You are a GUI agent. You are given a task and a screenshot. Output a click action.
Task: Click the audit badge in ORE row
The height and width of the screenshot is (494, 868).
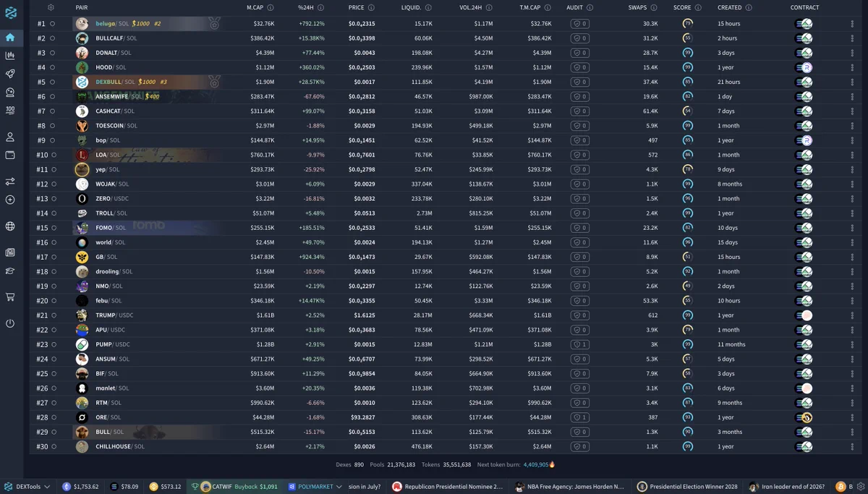(x=579, y=417)
